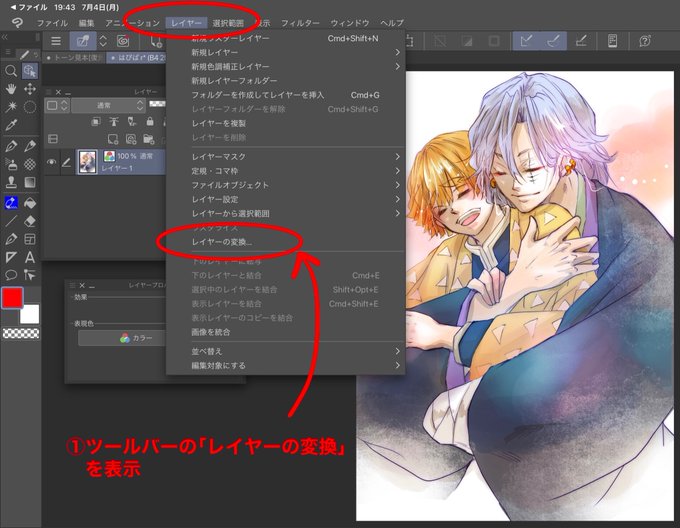
Task: Click new raster layer icon in Layer panel
Action: pos(113,139)
